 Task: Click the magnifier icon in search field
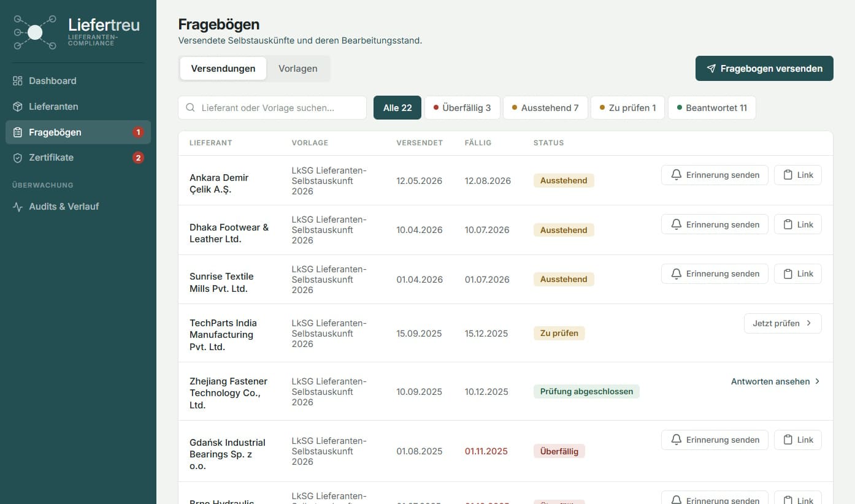click(x=191, y=108)
